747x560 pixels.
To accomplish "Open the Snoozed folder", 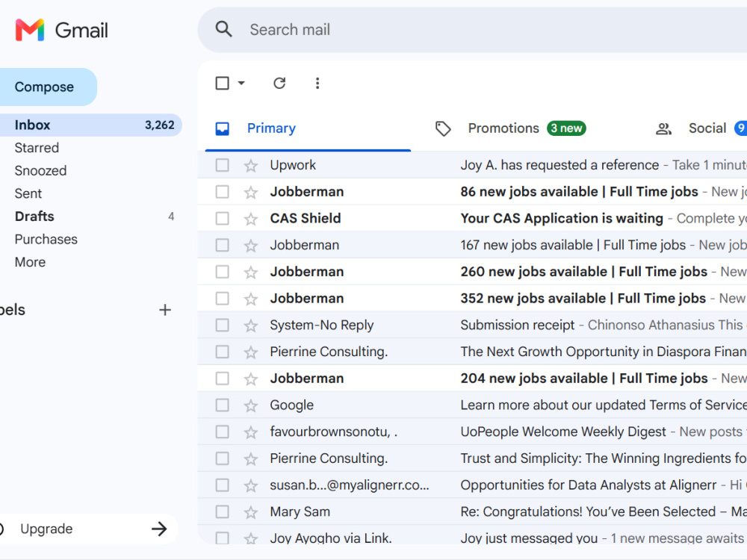I will coord(40,171).
